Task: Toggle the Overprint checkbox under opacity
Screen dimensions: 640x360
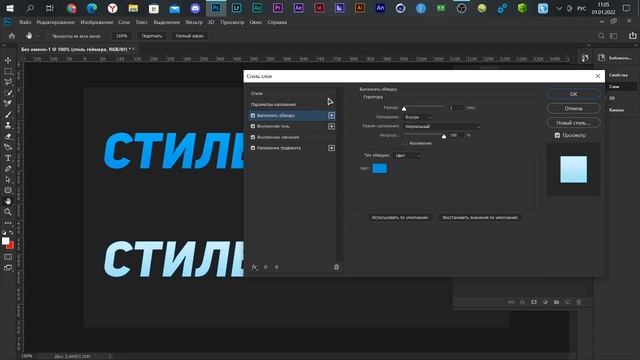Action: [405, 143]
